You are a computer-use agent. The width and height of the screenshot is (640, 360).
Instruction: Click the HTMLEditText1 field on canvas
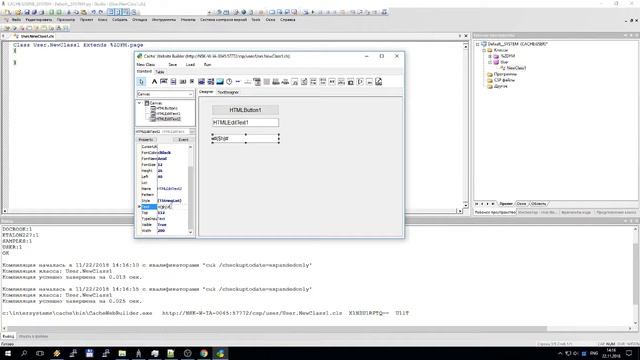click(245, 122)
